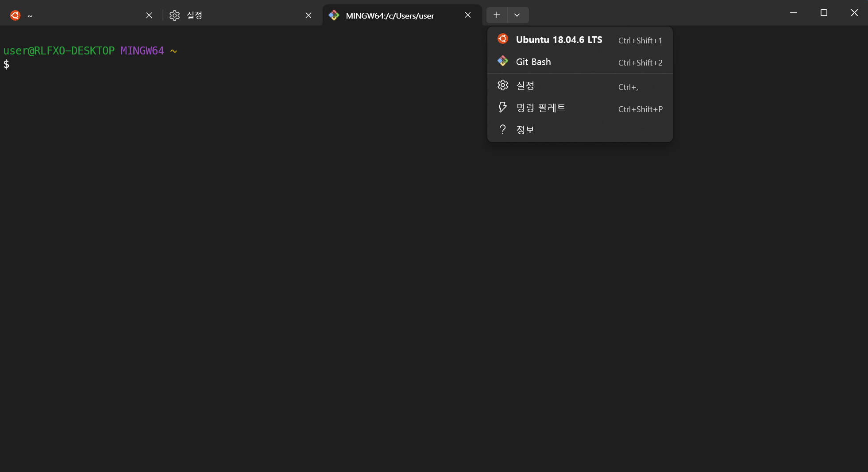Viewport: 868px width, 472px height.
Task: Close the 설정 tab
Action: [309, 15]
